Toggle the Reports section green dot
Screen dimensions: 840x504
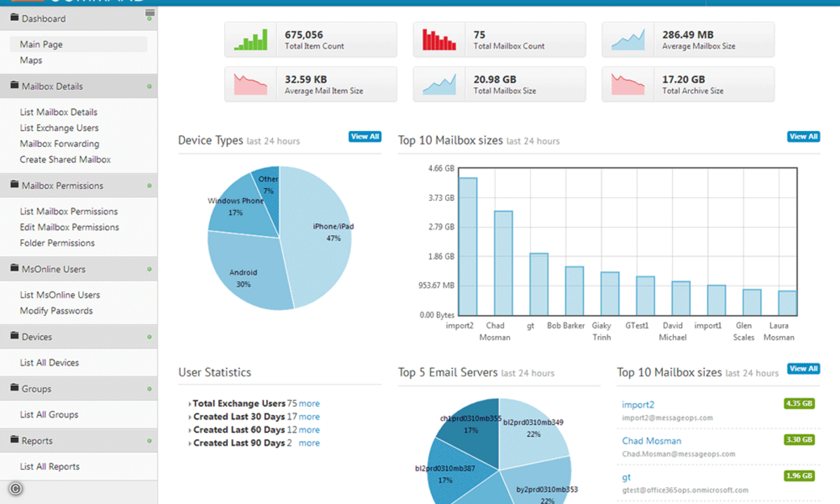point(149,441)
